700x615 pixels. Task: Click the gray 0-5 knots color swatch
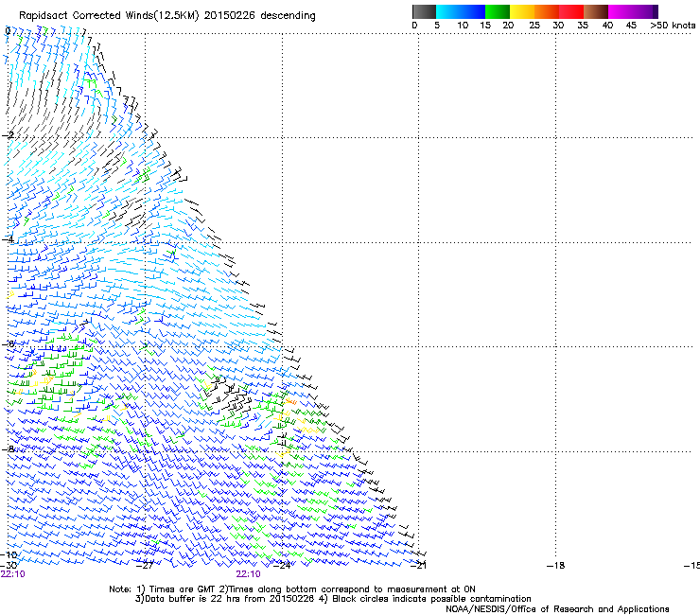424,11
